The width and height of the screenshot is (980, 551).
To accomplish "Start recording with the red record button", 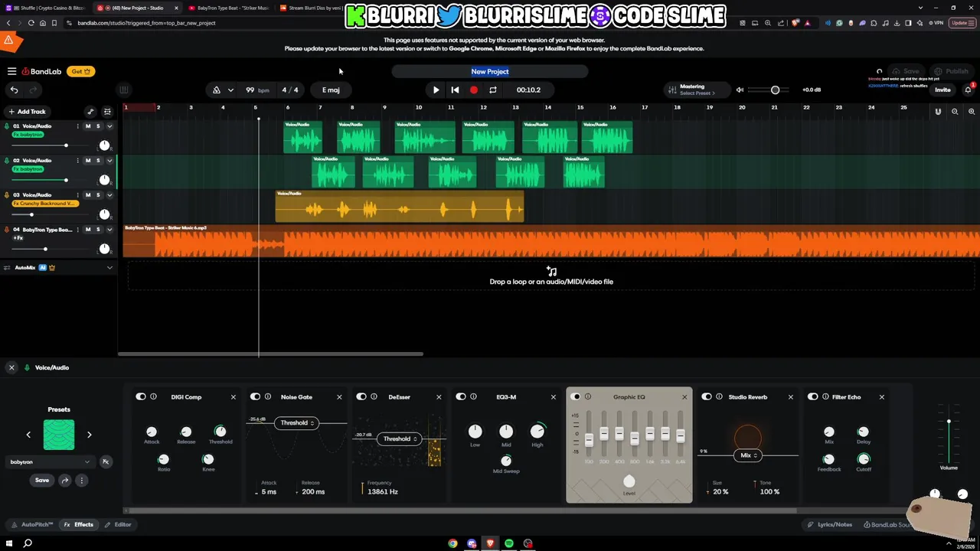I will point(473,90).
